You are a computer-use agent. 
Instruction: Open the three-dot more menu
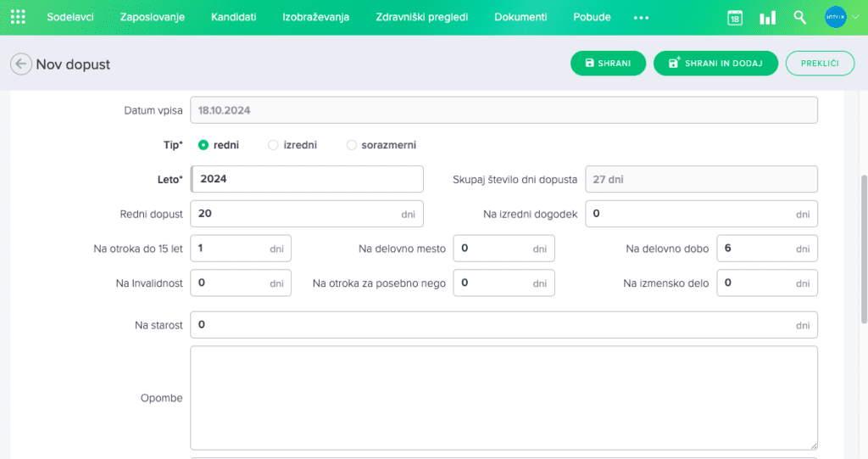pyautogui.click(x=641, y=18)
